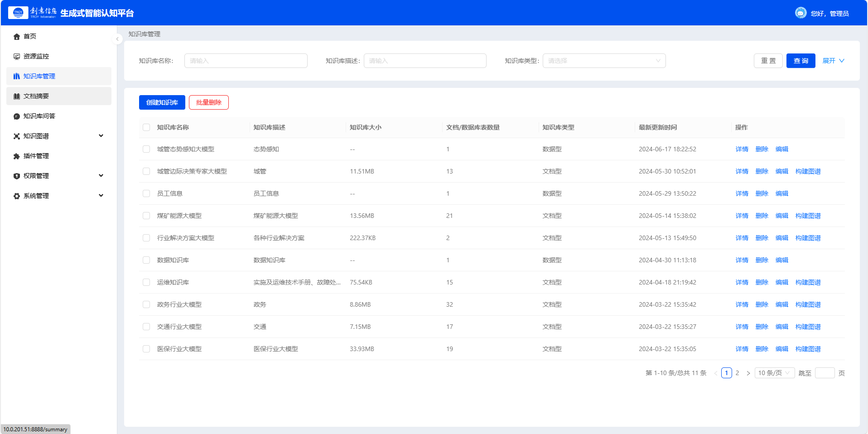Check the 城管态势感知大模型 row checkbox

click(x=146, y=149)
